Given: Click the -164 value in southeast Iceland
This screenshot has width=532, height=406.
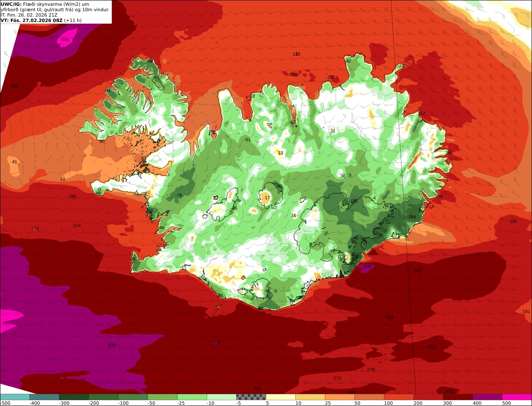Looking at the screenshot, I should [411, 217].
